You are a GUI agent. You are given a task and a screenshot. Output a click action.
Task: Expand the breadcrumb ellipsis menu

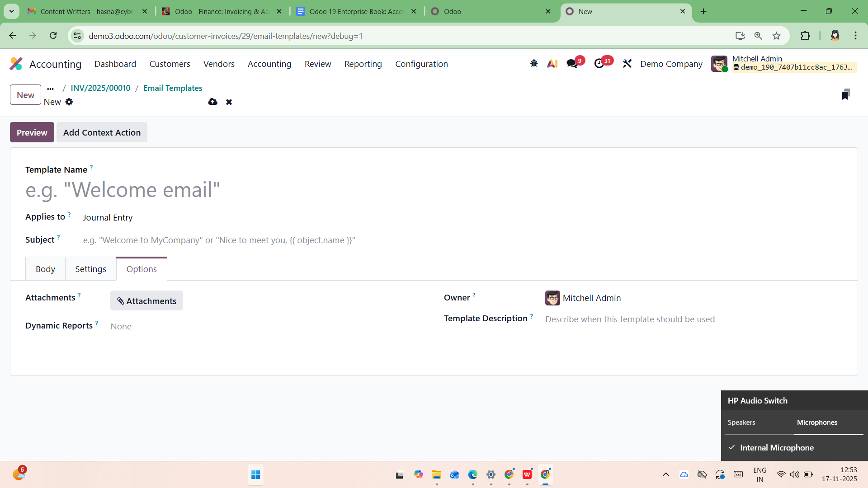[x=50, y=89]
